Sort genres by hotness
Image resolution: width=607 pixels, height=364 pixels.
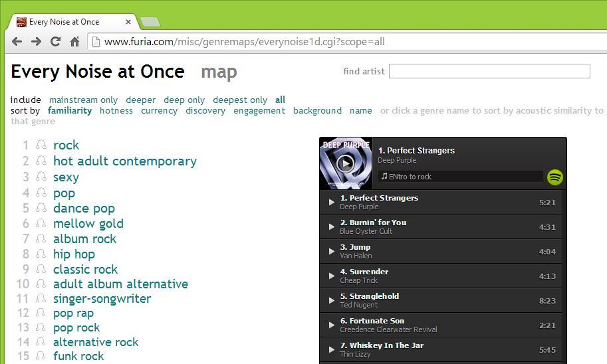click(116, 111)
